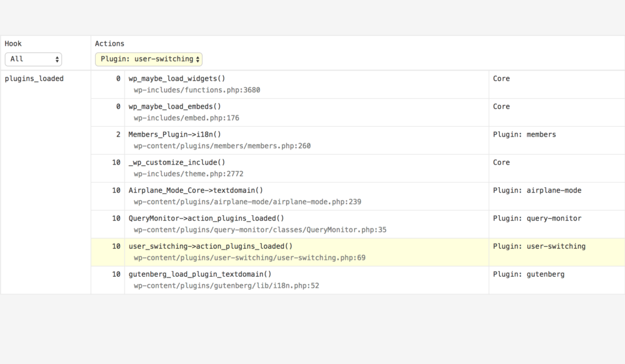The height and width of the screenshot is (364, 625).
Task: Click file path wp-includes/embed.php:176
Action: coord(187,118)
